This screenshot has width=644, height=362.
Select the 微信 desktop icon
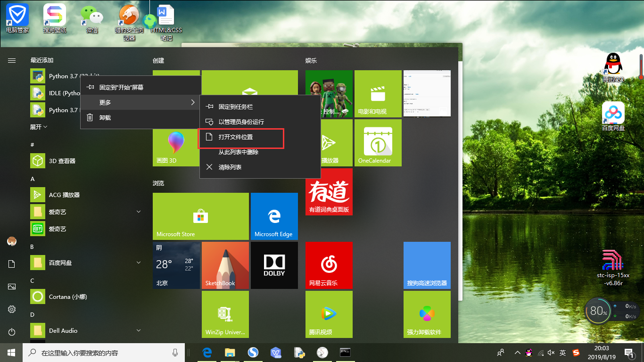(92, 19)
